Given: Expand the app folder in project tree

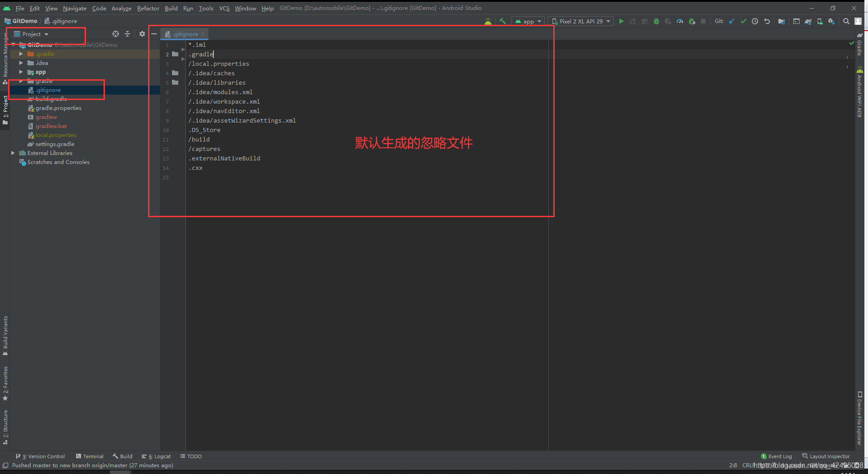Looking at the screenshot, I should coord(21,72).
